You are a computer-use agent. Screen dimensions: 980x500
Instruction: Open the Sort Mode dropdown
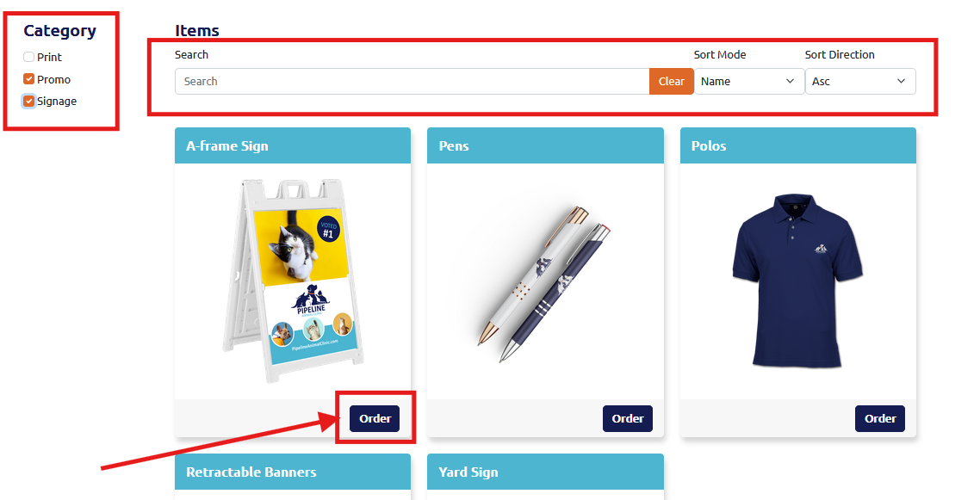click(x=747, y=82)
